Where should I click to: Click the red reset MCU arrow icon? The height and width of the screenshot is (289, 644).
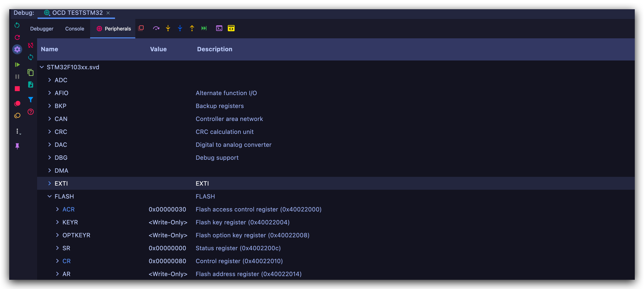[x=17, y=37]
